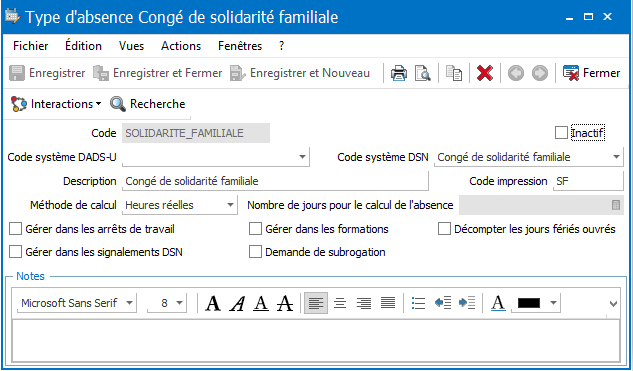Center-align the Notes text
This screenshot has height=371, width=633.
340,303
